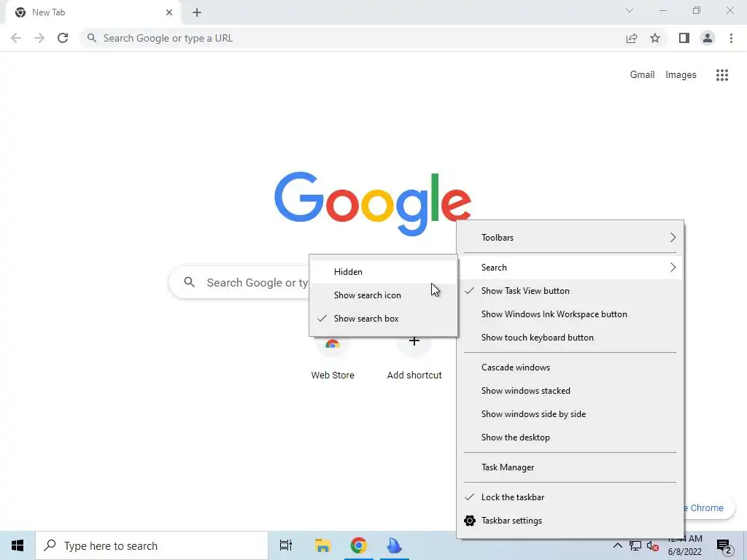The height and width of the screenshot is (560, 747).
Task: Open the Chrome side panel
Action: pos(684,38)
